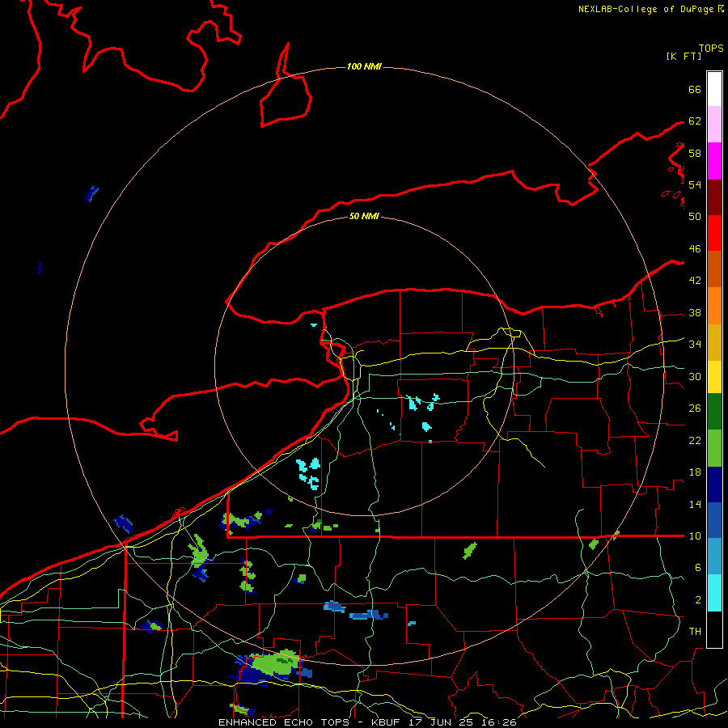Viewport: 728px width, 728px height.
Task: Click the dark green 22-26 kft swatch
Action: [714, 412]
